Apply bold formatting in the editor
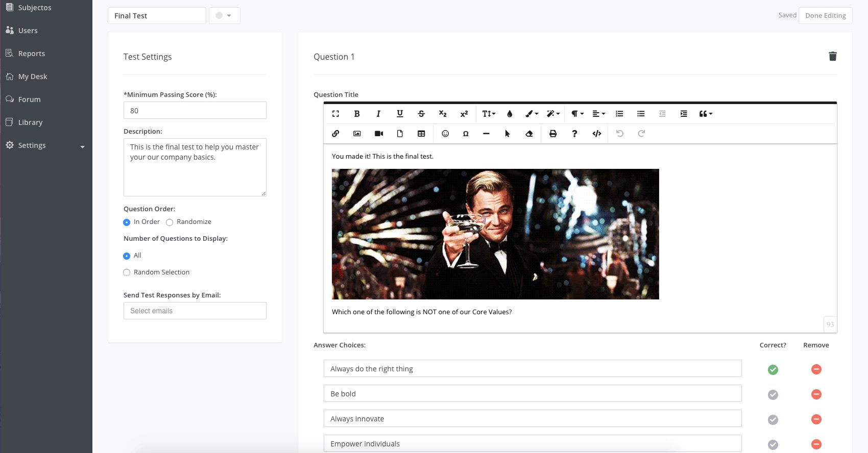Viewport: 868px width, 453px height. coord(357,114)
